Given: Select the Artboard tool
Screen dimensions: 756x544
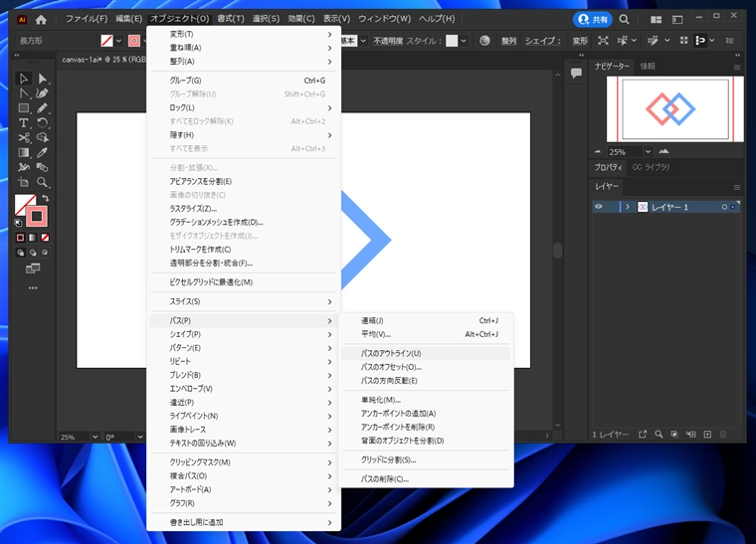Looking at the screenshot, I should coord(23,182).
